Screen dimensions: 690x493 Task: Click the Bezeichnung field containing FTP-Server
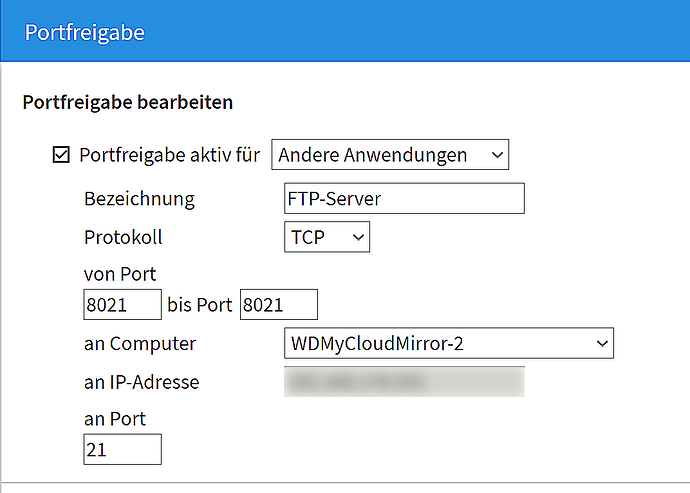(404, 198)
